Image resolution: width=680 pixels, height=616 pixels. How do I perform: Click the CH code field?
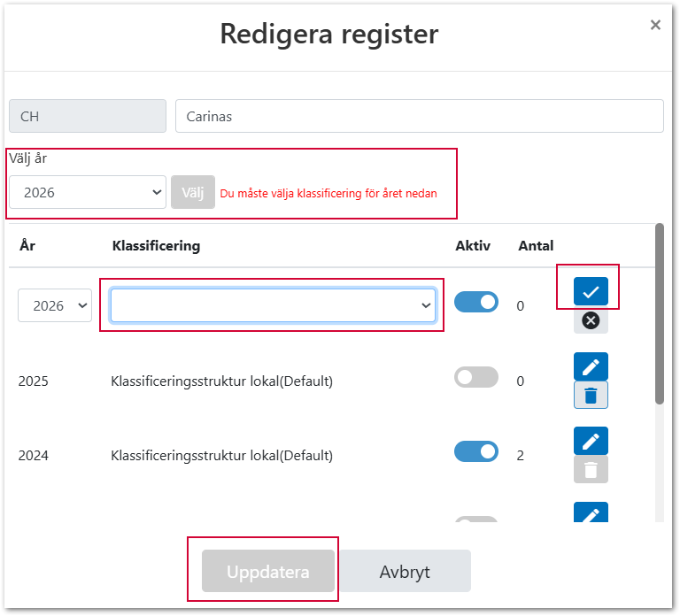[x=87, y=116]
